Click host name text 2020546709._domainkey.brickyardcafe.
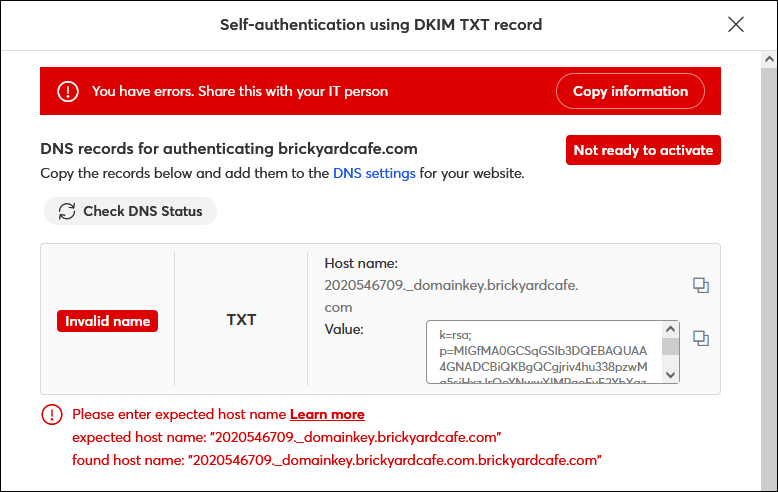The image size is (778, 492). [x=451, y=285]
